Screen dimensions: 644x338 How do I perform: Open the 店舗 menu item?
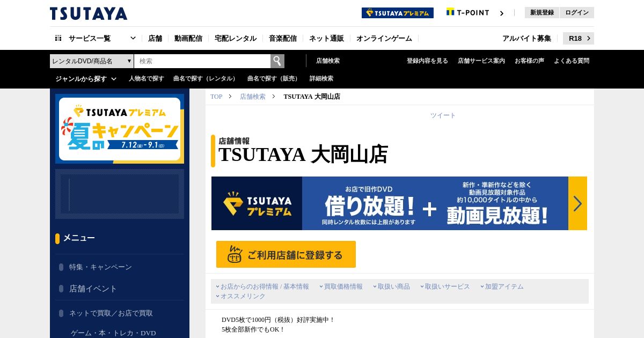[x=155, y=38]
